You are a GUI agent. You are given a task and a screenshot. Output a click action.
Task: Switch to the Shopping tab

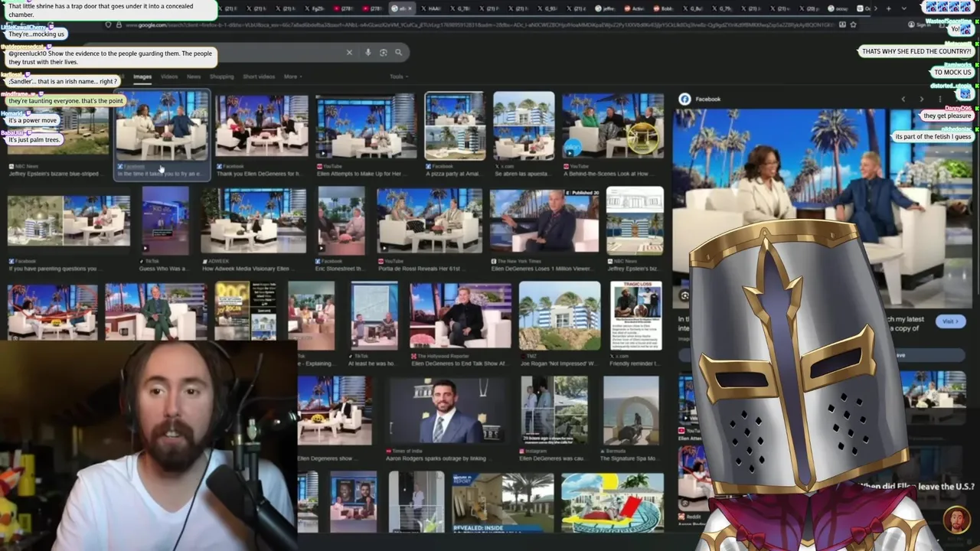click(x=222, y=77)
